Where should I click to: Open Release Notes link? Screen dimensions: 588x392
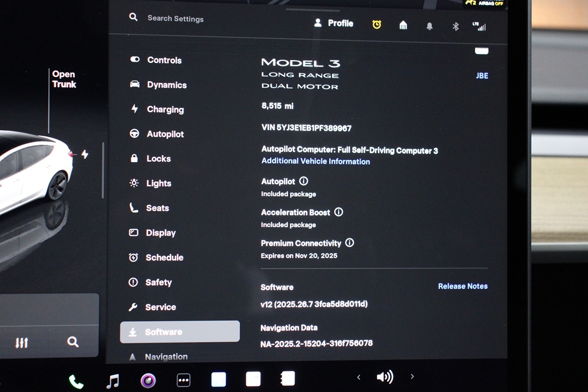coord(463,286)
